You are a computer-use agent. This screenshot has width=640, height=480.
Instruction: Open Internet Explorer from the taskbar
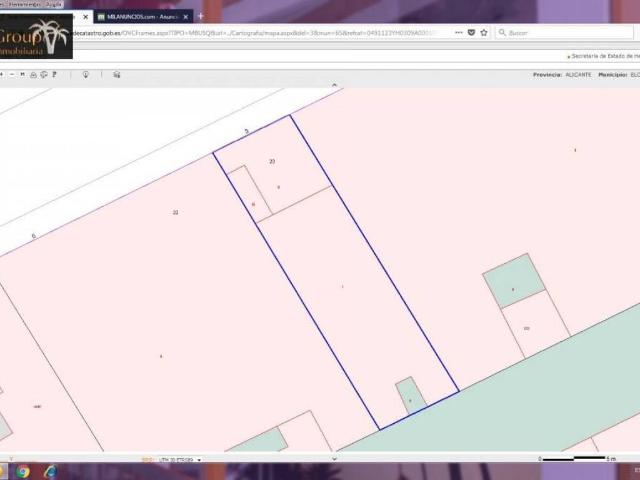point(50,471)
